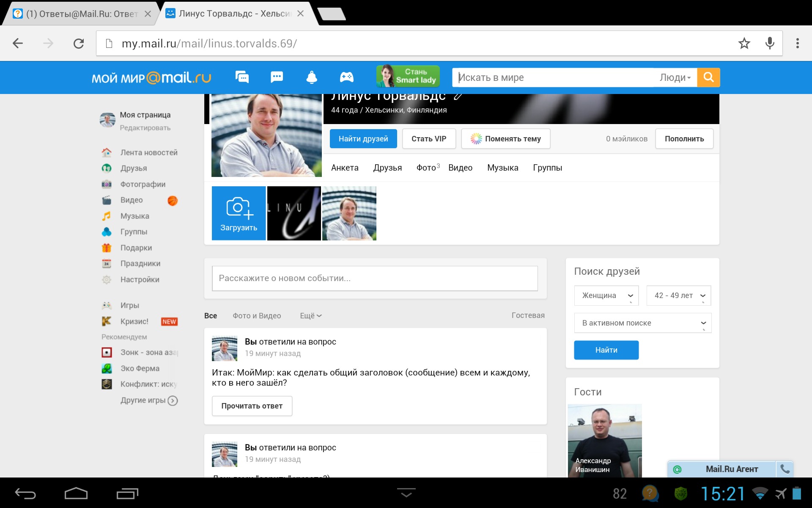Reload the page with refresh icon
The height and width of the screenshot is (508, 812).
pos(79,43)
